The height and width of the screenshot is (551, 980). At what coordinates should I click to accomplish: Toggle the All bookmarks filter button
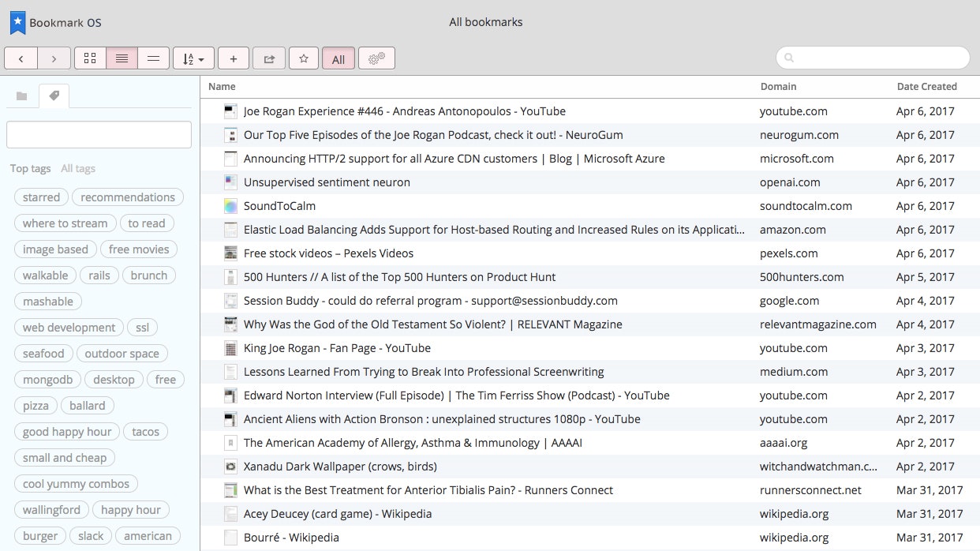tap(339, 58)
